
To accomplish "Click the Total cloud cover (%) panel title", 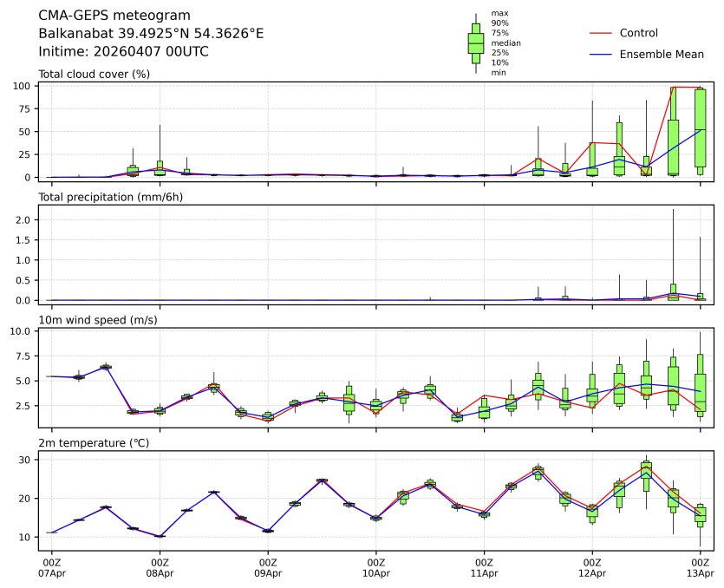I will click(x=95, y=75).
